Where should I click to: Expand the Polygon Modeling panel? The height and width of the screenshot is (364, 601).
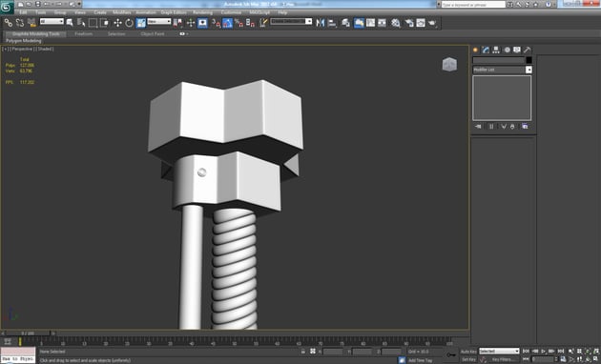pyautogui.click(x=24, y=41)
